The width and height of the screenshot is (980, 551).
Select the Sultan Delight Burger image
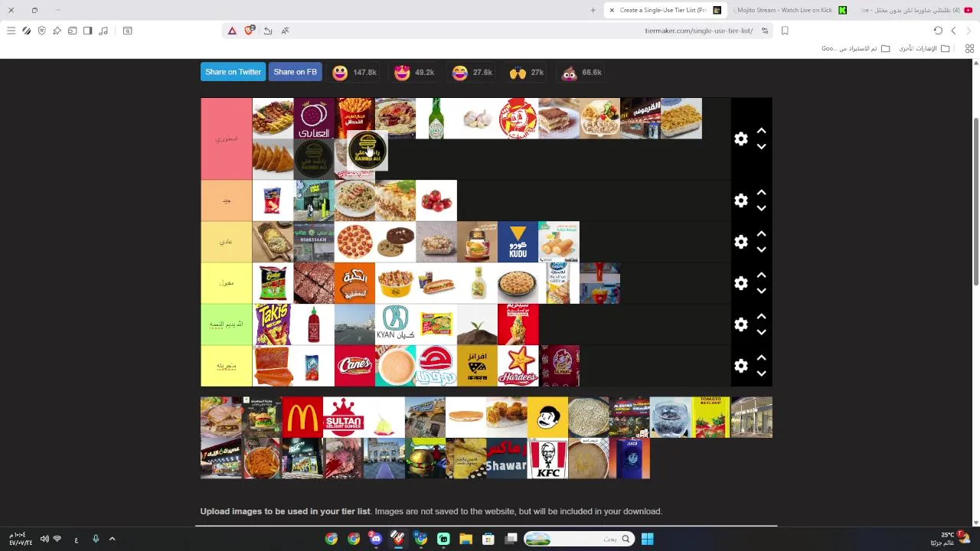(343, 417)
